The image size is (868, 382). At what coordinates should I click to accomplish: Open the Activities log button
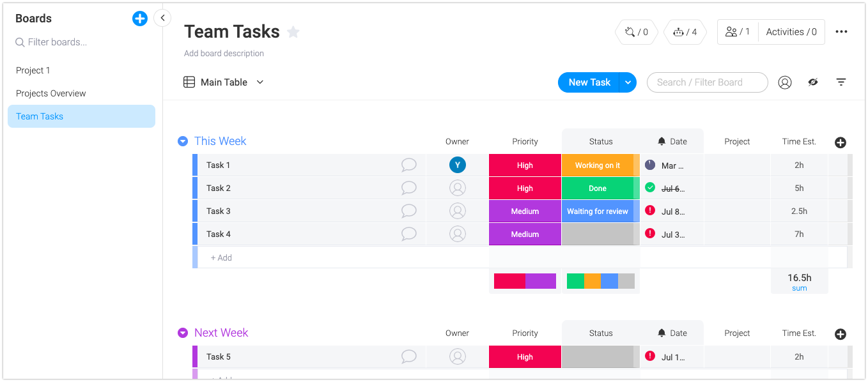[x=791, y=32]
